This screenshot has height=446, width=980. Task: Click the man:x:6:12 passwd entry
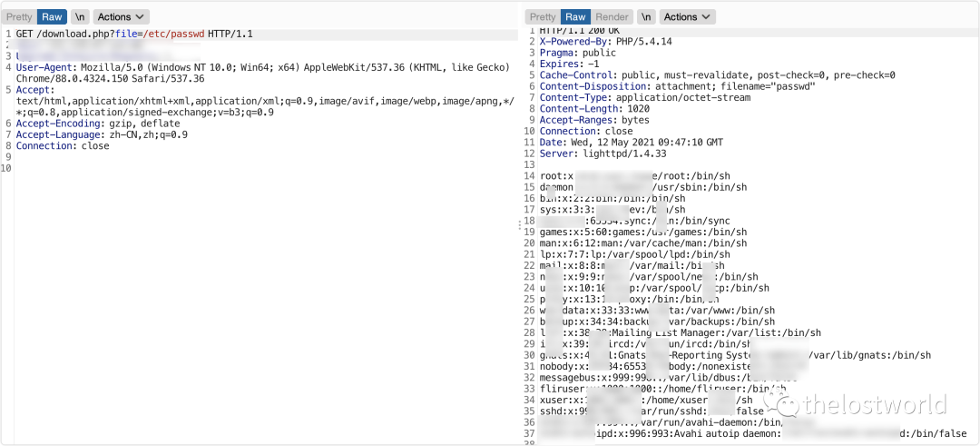(x=643, y=243)
